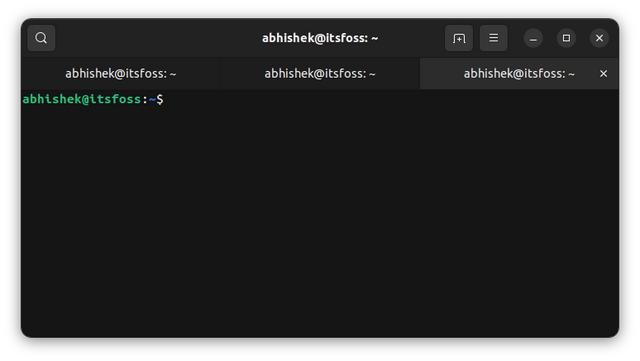Open the hamburger main menu
Image resolution: width=640 pixels, height=361 pixels.
(x=493, y=38)
